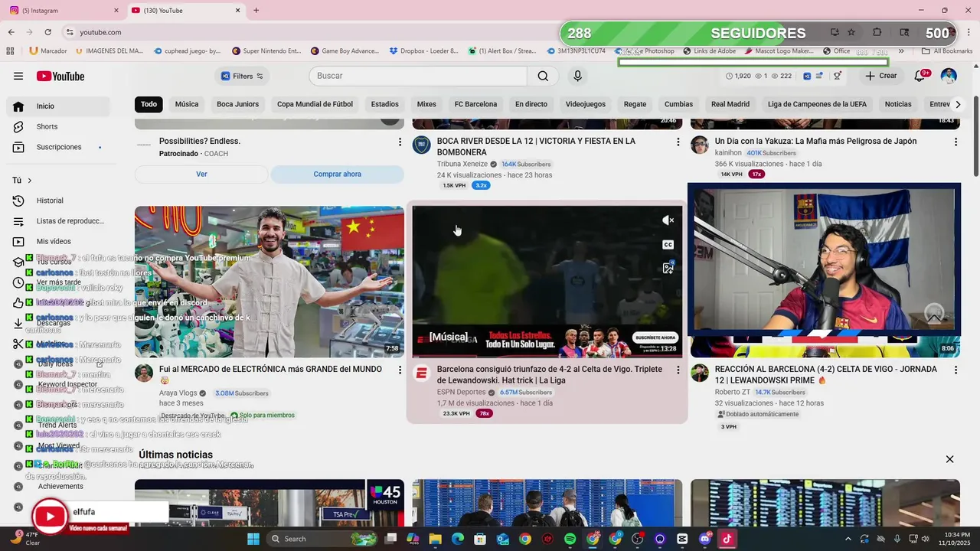Open the Crear dropdown button
980x551 pixels.
881,76
